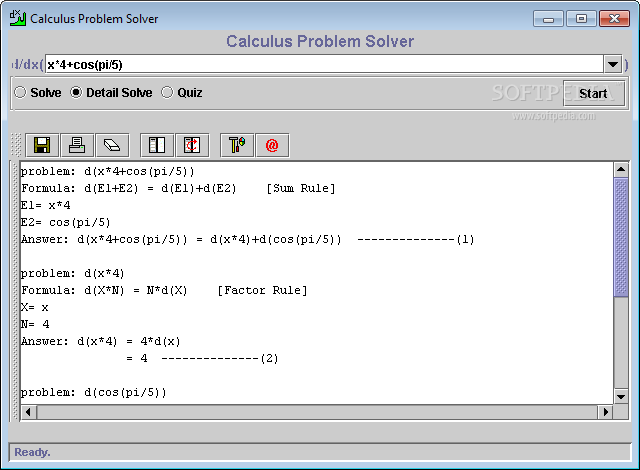Viewport: 640px width, 470px height.
Task: Click the refresh page icon with red arrow
Action: (192, 145)
